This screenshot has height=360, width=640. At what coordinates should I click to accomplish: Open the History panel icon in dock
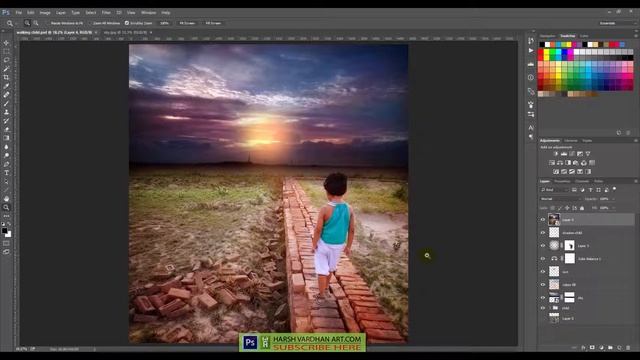coord(531,41)
